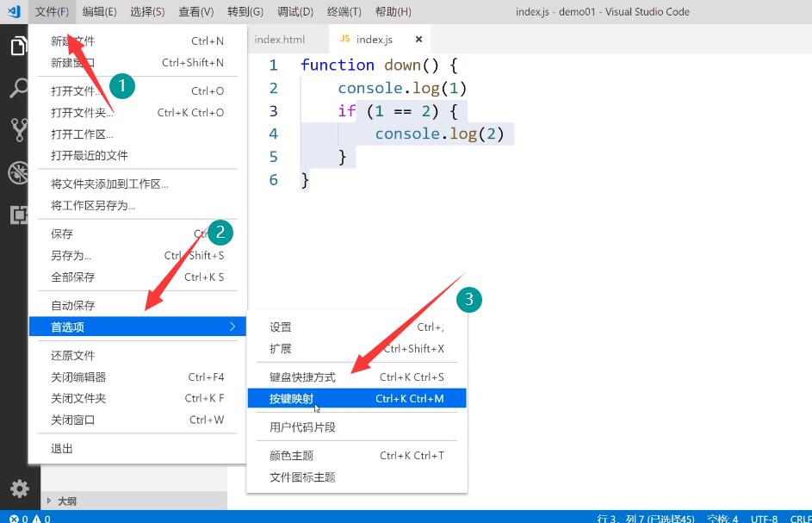The image size is (812, 523).
Task: Open the 编辑(E) menu
Action: pyautogui.click(x=99, y=11)
